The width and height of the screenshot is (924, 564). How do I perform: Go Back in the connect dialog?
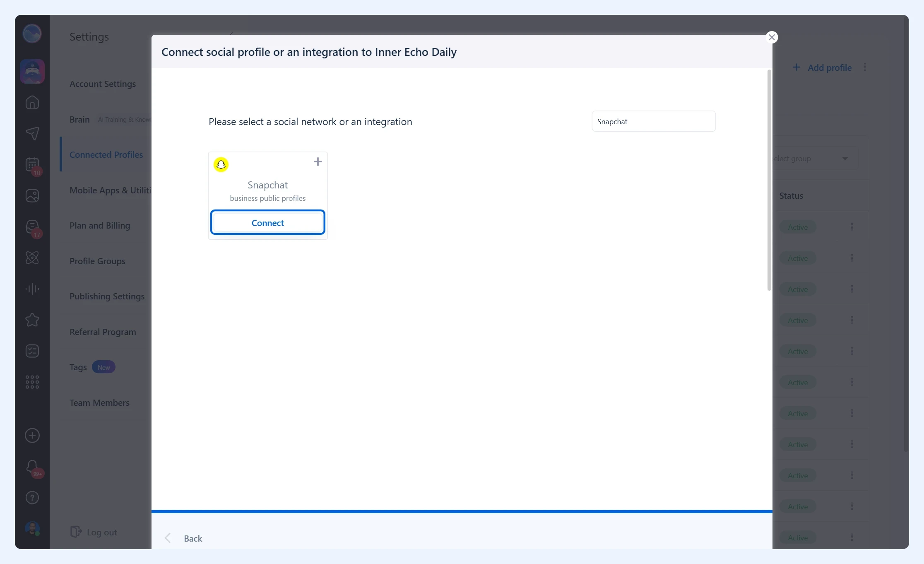pyautogui.click(x=193, y=538)
